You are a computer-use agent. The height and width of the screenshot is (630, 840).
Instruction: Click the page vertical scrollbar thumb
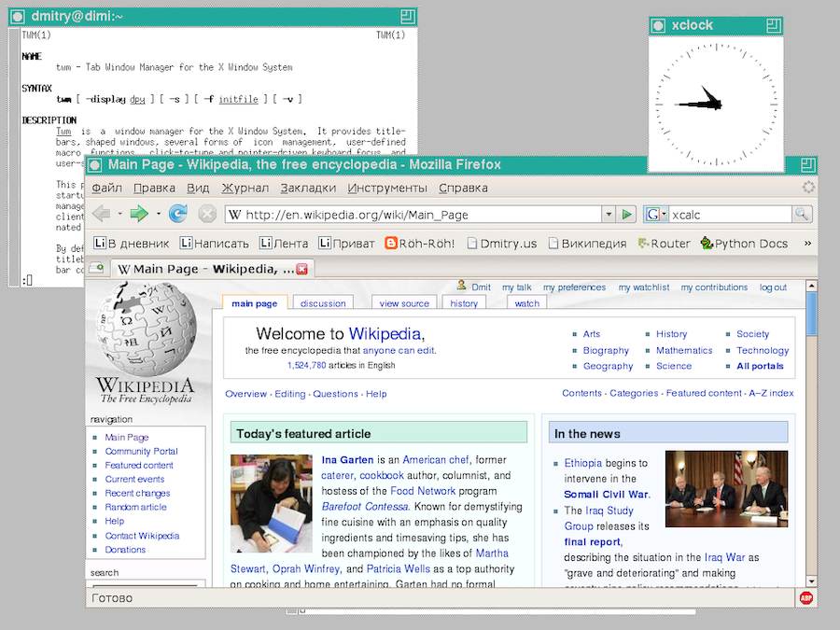(811, 313)
